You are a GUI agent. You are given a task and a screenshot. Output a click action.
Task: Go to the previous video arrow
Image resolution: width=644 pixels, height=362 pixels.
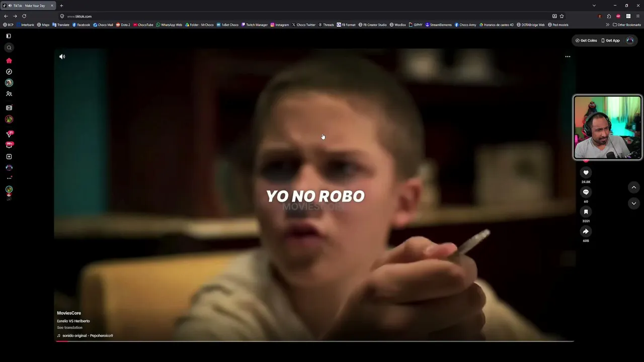tap(634, 187)
